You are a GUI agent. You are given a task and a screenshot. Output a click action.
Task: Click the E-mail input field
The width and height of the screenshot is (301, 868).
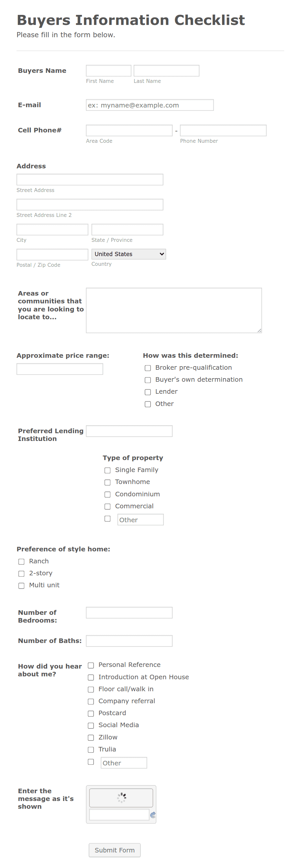[150, 105]
